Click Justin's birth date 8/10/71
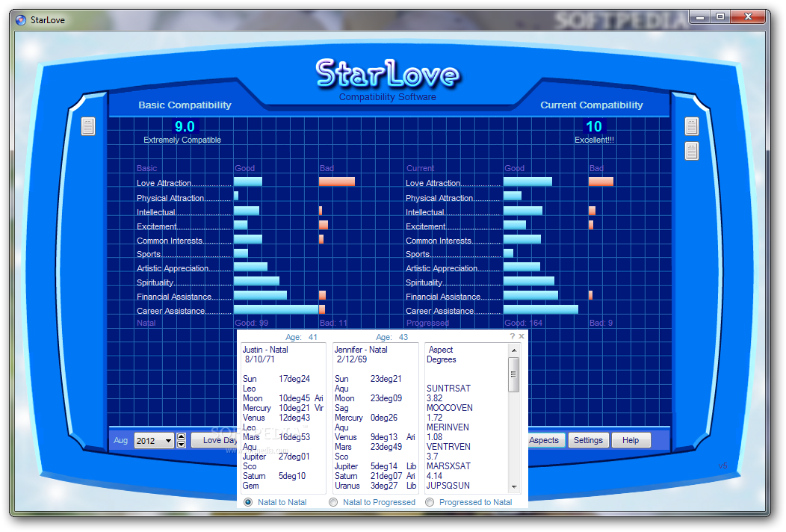The width and height of the screenshot is (786, 532). (260, 359)
